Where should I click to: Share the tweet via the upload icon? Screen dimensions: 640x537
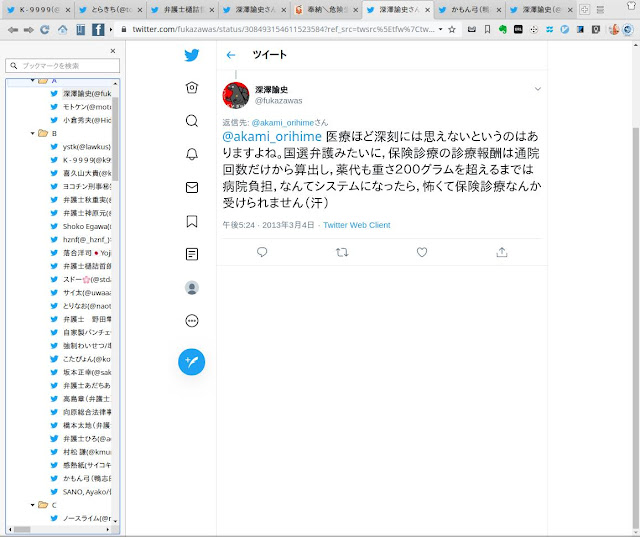coord(502,252)
